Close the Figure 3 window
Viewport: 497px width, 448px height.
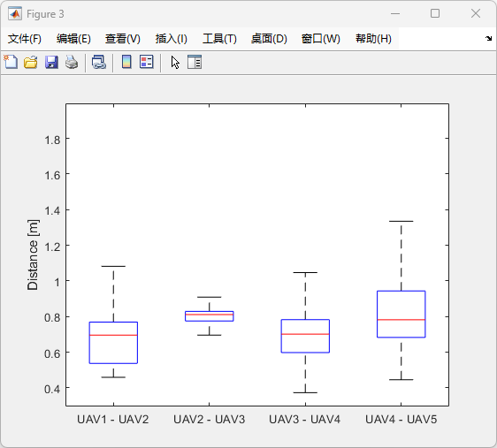476,13
